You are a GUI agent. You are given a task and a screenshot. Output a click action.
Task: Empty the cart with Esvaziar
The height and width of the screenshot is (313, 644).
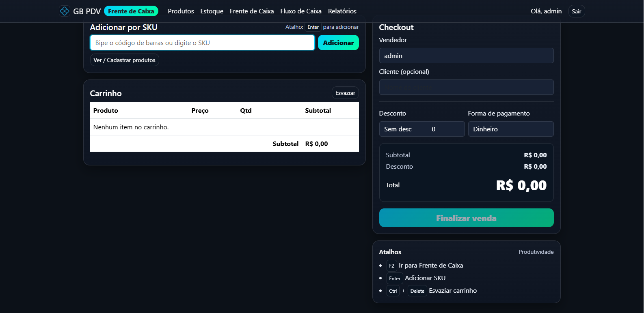[345, 93]
